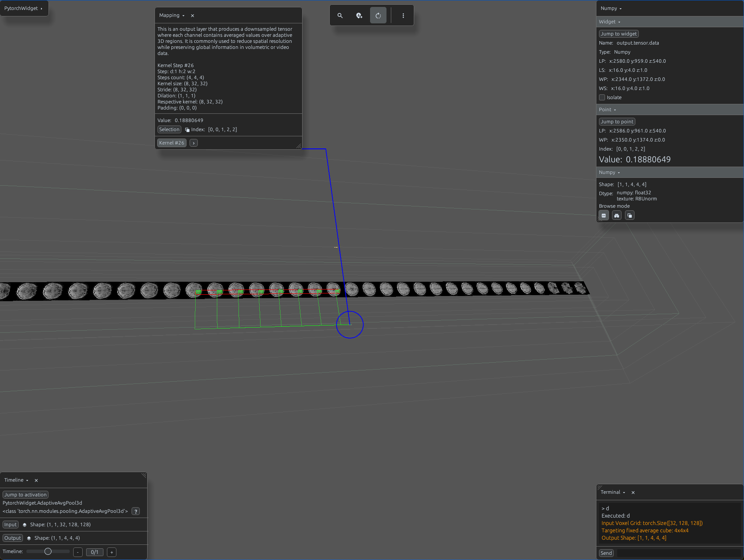The width and height of the screenshot is (744, 560).
Task: Click the Jump to widget button
Action: [618, 34]
